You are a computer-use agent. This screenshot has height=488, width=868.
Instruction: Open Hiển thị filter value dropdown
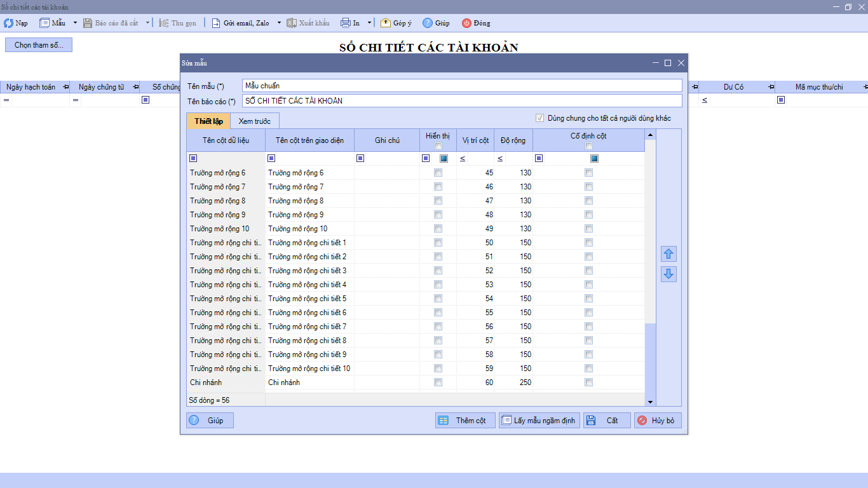point(444,158)
